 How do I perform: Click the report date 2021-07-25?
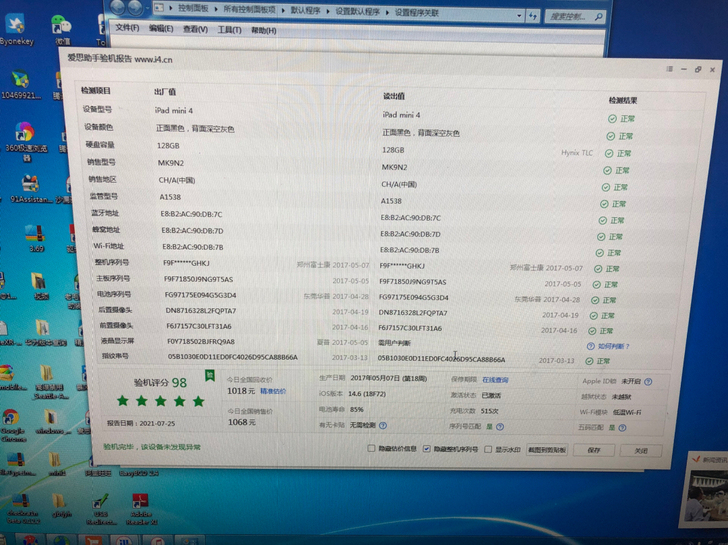(157, 423)
